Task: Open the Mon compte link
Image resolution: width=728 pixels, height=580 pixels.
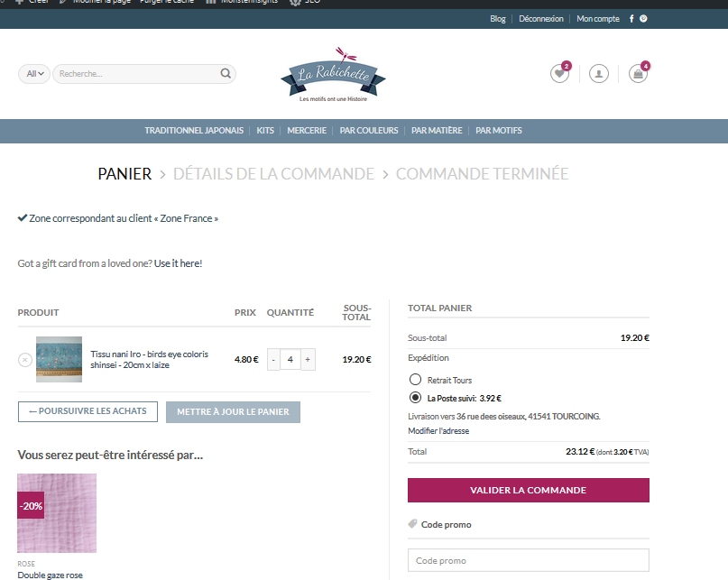Action: click(598, 19)
